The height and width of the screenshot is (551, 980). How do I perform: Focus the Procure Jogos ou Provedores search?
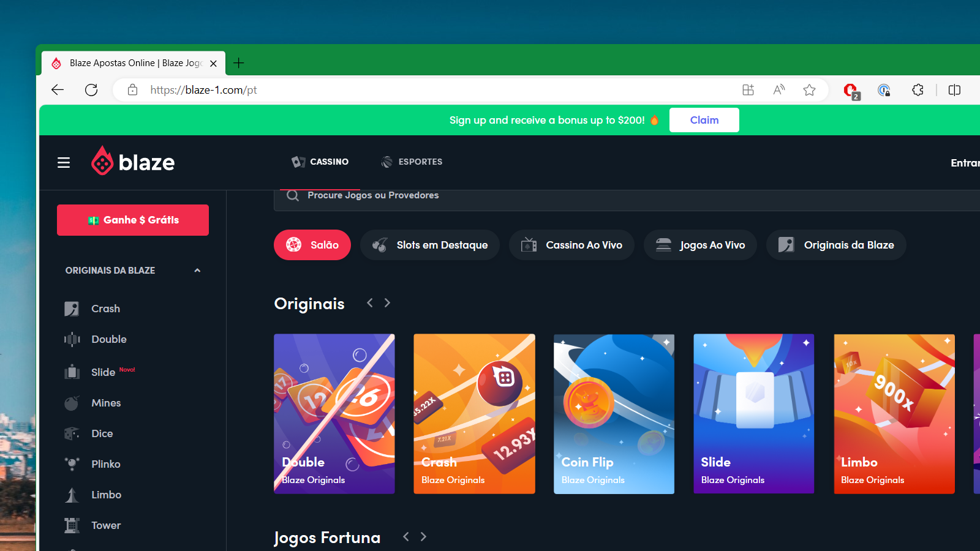tap(627, 197)
